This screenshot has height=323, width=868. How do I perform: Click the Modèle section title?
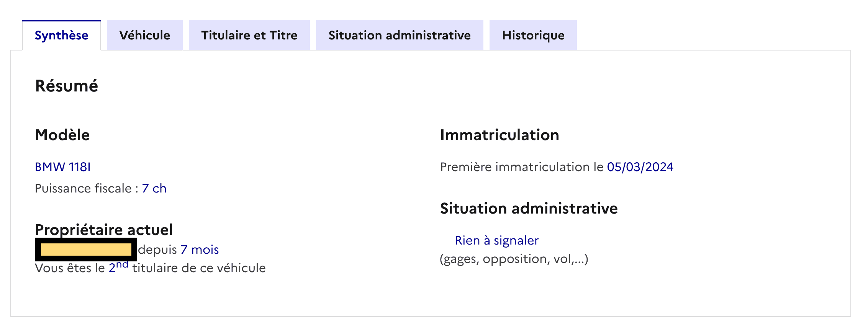tap(62, 135)
